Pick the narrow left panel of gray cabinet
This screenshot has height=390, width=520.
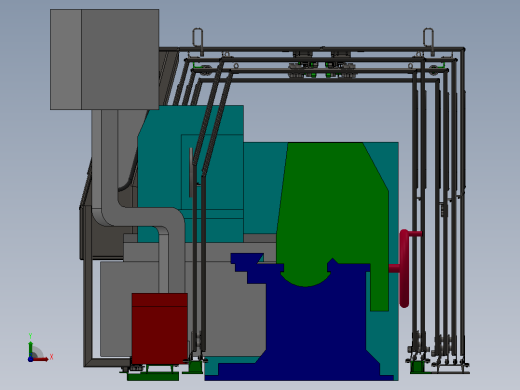(66, 59)
